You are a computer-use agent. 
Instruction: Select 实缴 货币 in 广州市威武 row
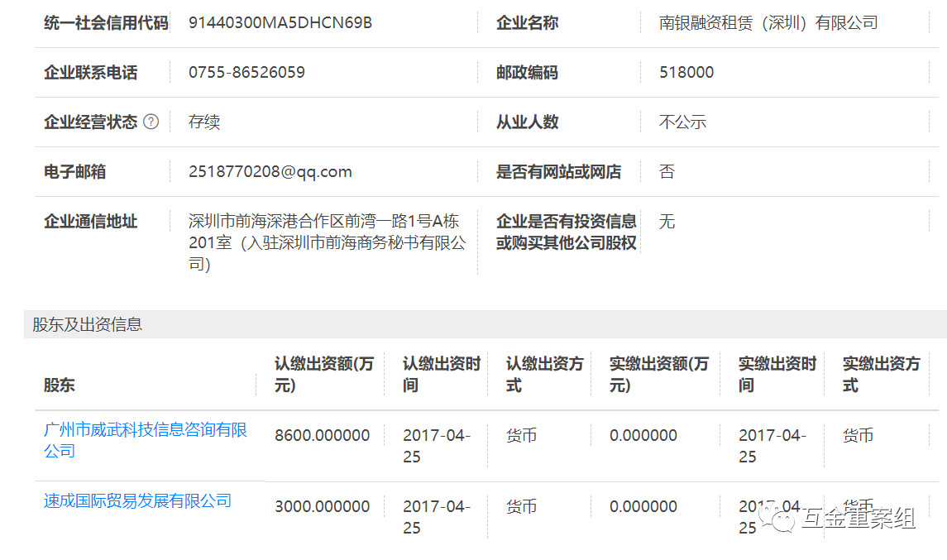point(858,436)
